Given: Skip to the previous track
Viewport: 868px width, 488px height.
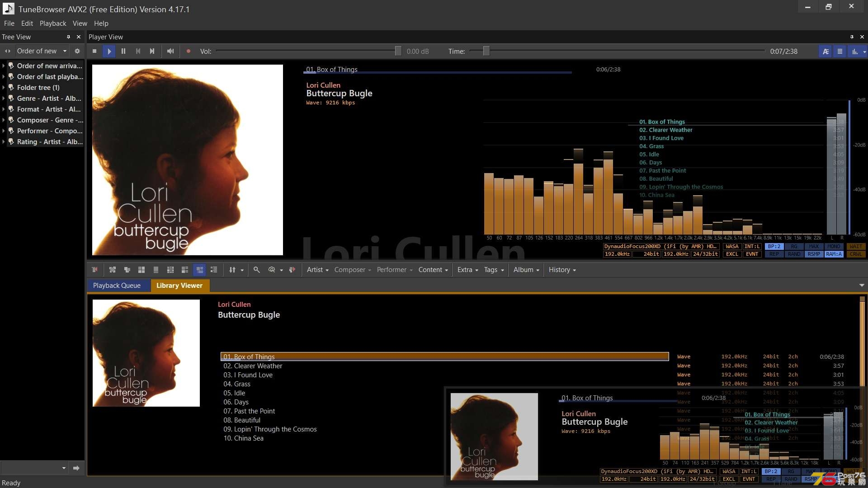Looking at the screenshot, I should [138, 52].
